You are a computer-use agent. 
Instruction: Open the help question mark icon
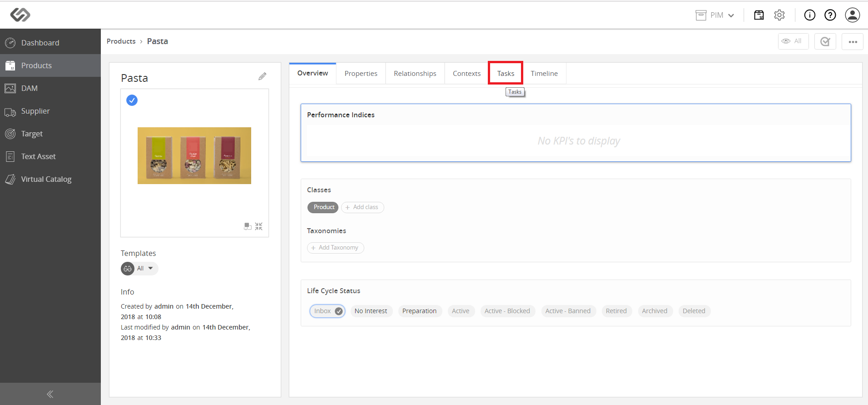[x=830, y=15]
